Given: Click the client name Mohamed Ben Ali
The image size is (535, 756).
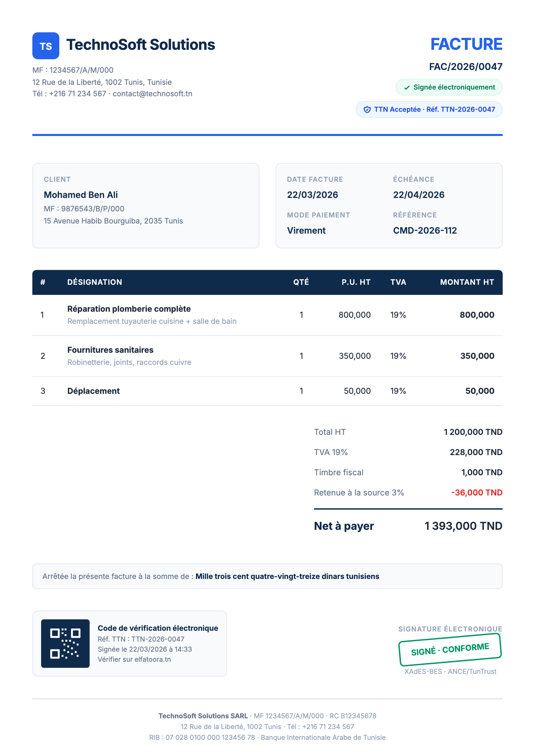Looking at the screenshot, I should pos(81,195).
